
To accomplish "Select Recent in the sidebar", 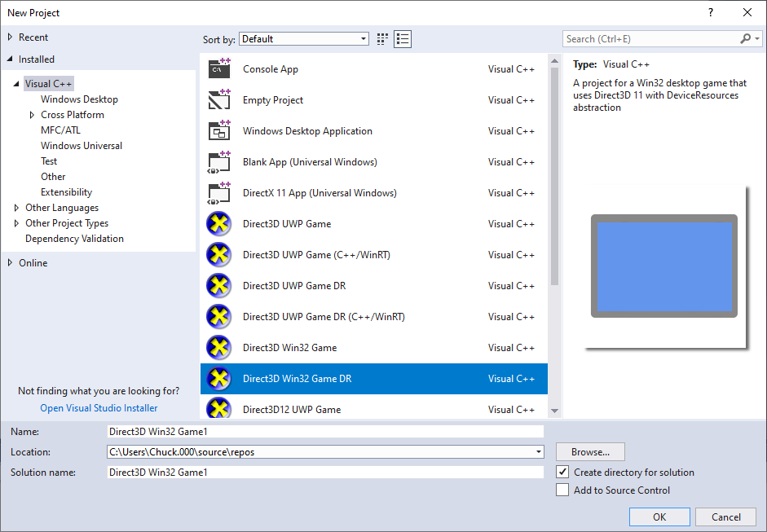I will coord(34,37).
